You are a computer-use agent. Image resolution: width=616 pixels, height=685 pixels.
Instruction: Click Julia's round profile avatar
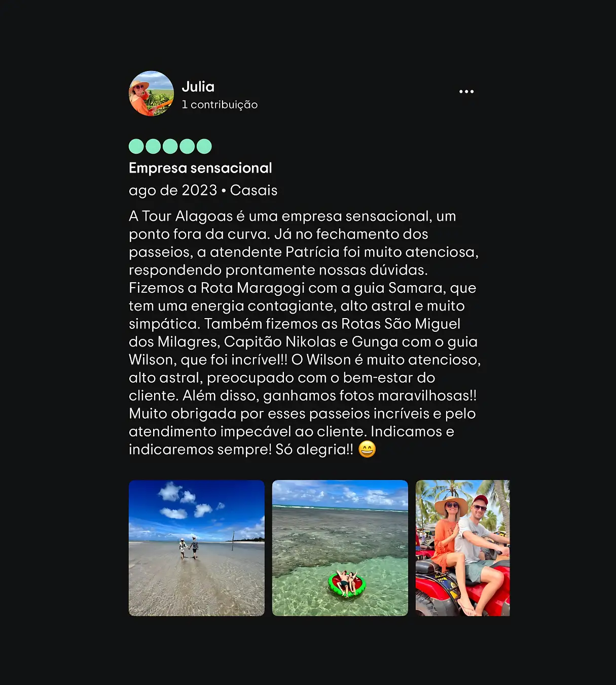click(151, 93)
